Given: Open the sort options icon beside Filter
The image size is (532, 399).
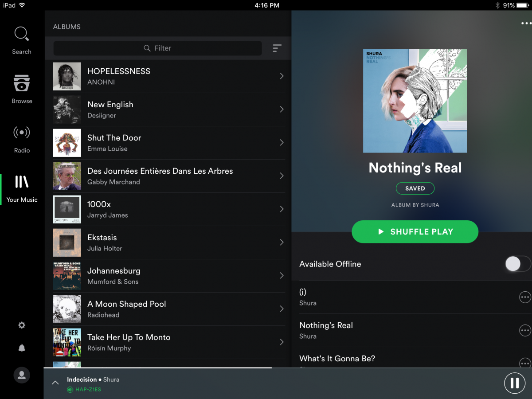Looking at the screenshot, I should pyautogui.click(x=277, y=48).
